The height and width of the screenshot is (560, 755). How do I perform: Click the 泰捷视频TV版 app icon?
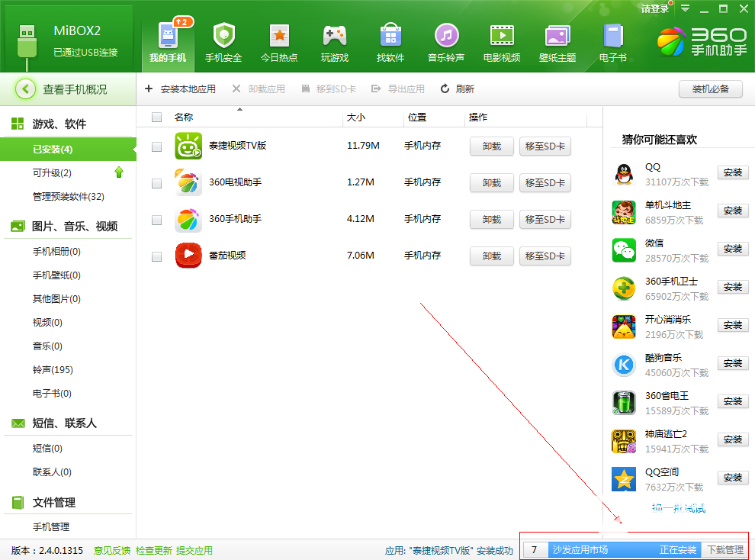[188, 146]
